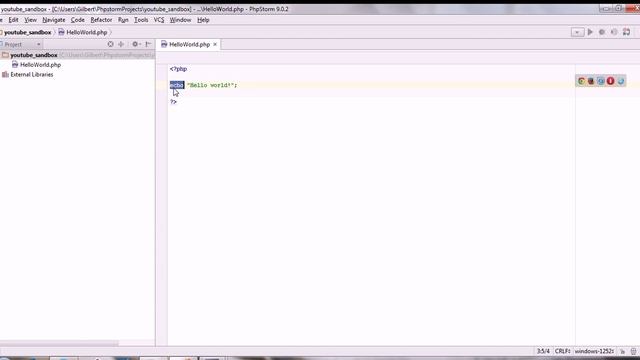Click the <?php opening tag in editor
Image resolution: width=640 pixels, height=360 pixels.
[x=178, y=69]
